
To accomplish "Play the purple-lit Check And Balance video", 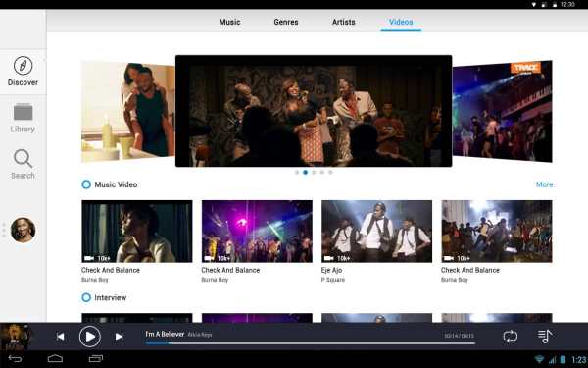I will click(x=257, y=232).
